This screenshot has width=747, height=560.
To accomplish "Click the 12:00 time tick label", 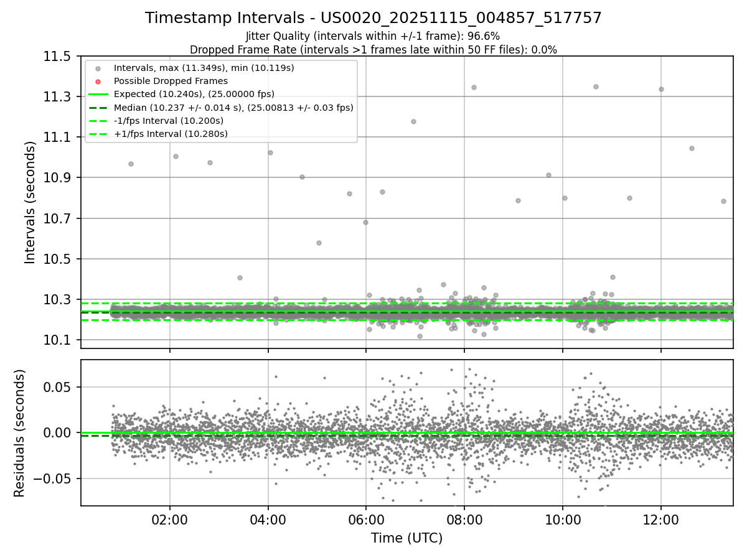I will pos(661,519).
